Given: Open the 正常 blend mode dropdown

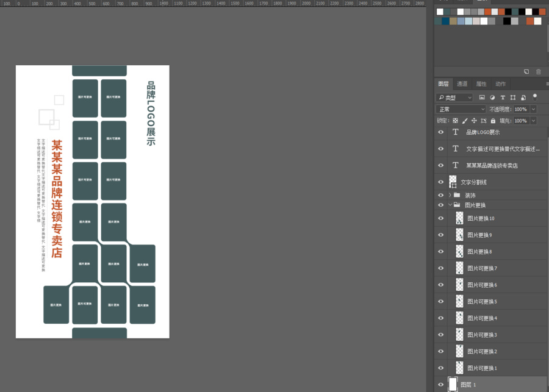Looking at the screenshot, I should click(x=461, y=109).
